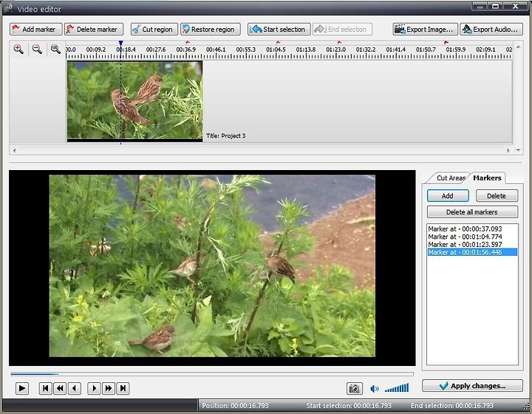The image size is (532, 414).
Task: Click the Position 00:00:16.793 status text
Action: click(x=235, y=406)
